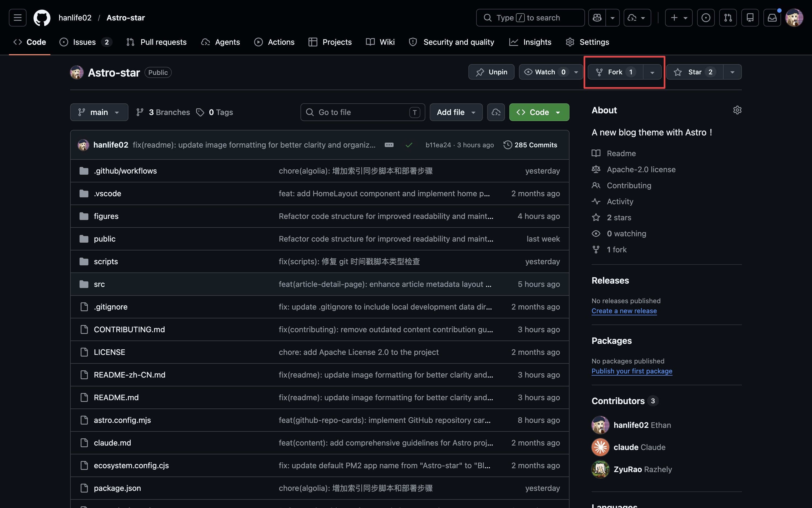The height and width of the screenshot is (508, 812).
Task: Open the repository Settings tab
Action: tap(587, 42)
